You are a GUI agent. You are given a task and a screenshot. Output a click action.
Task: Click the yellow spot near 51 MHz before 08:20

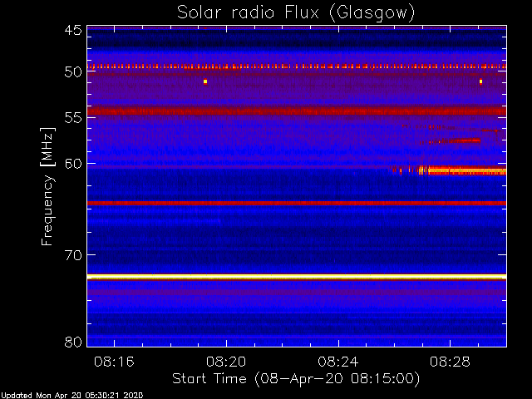coord(205,81)
